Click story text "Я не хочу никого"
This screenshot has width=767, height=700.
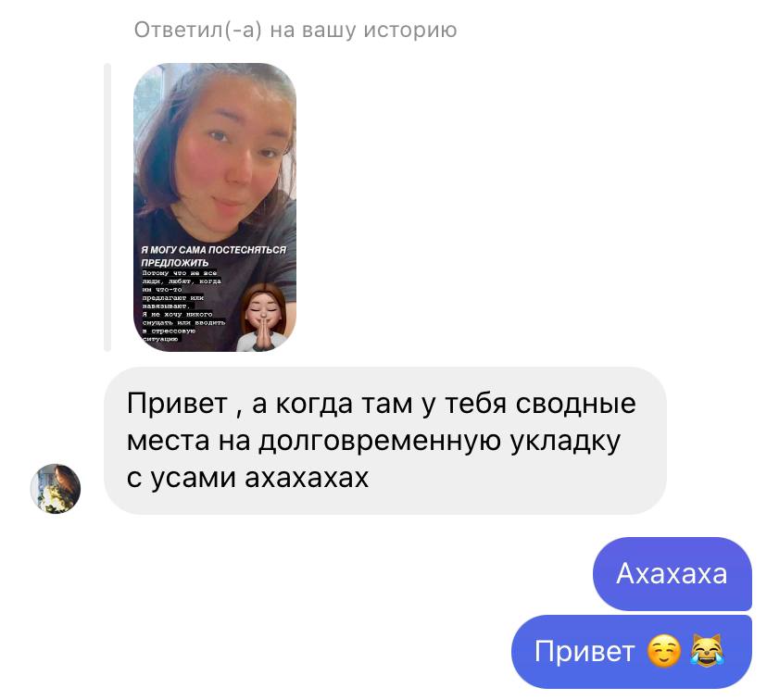click(177, 314)
